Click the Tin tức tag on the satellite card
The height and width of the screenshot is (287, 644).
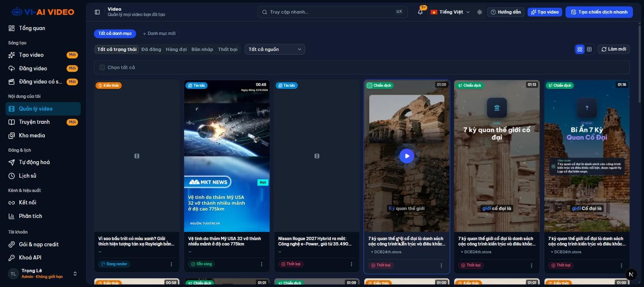coord(196,86)
